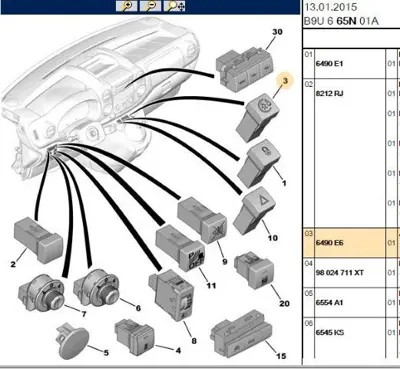Click the zoom in magnifier icon
The width and height of the screenshot is (400, 369).
point(126,6)
